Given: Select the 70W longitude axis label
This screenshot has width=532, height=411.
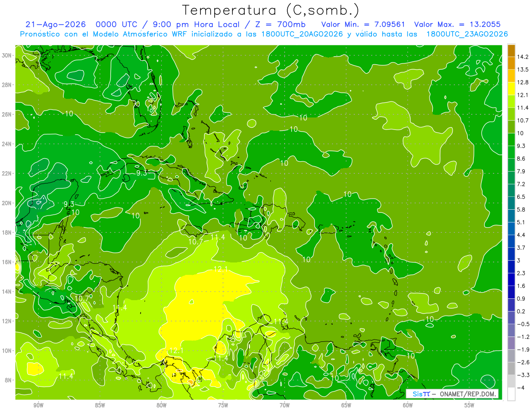Looking at the screenshot, I should [285, 405].
